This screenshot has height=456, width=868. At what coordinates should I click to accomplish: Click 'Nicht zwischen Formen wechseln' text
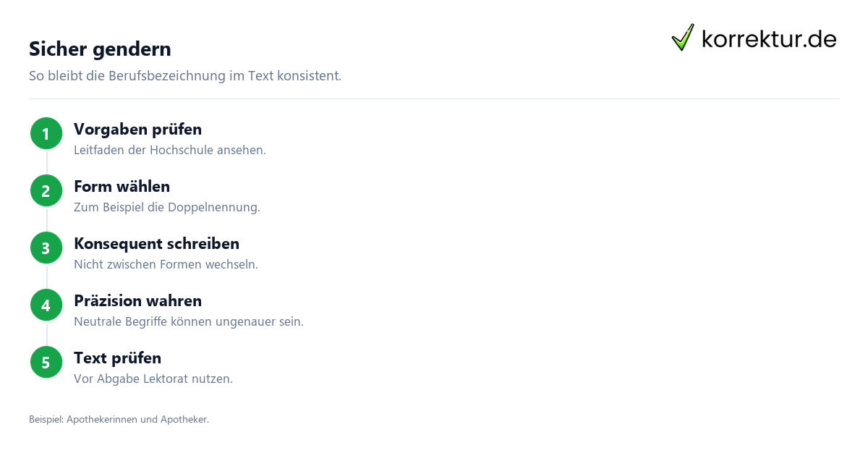[x=166, y=265]
